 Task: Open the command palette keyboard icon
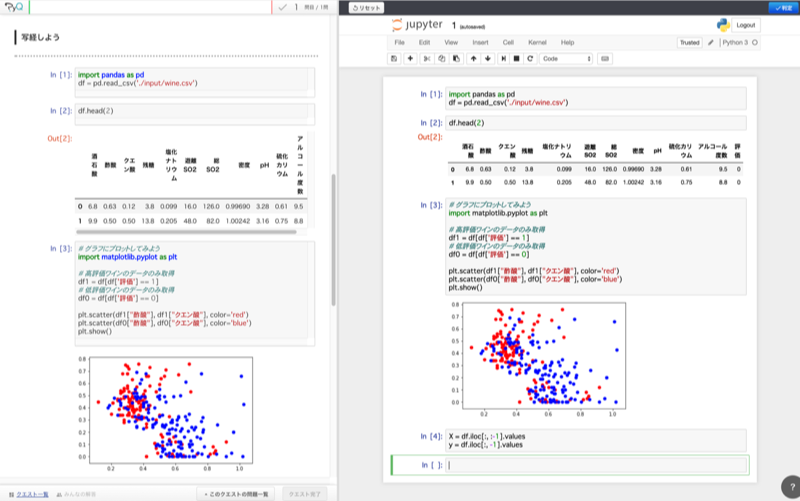(604, 59)
